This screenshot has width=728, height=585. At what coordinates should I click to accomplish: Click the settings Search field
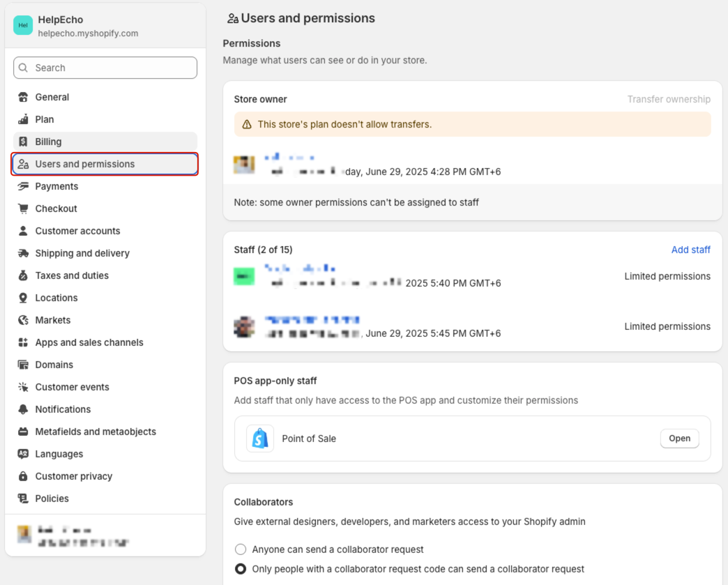click(x=105, y=68)
